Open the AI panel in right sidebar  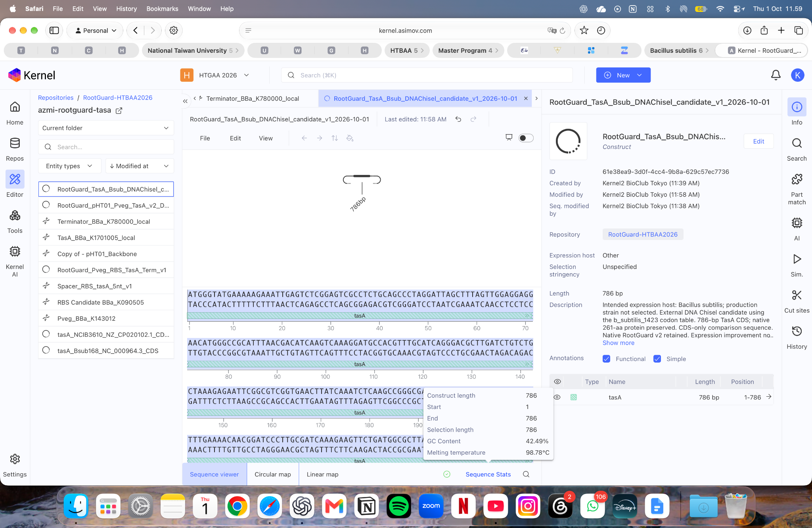[x=797, y=229]
